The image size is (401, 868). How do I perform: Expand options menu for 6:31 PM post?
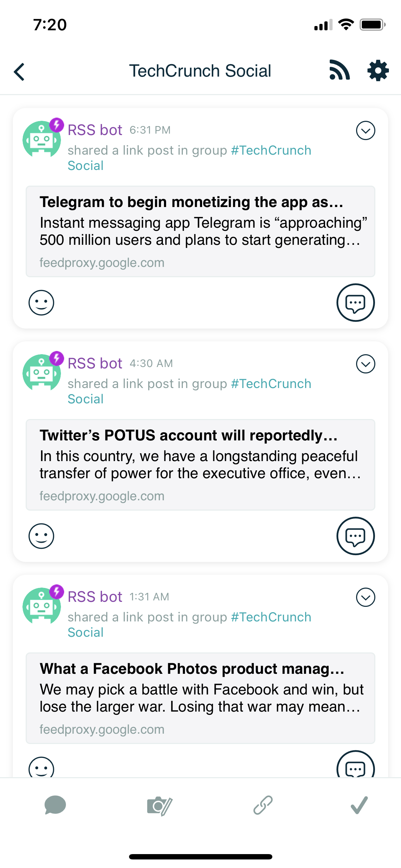pos(365,130)
